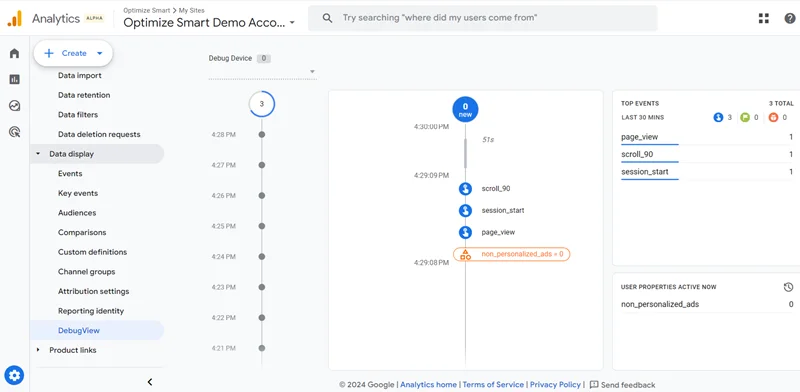This screenshot has height=392, width=800.
Task: Open the Reports bar chart icon
Action: 14,79
